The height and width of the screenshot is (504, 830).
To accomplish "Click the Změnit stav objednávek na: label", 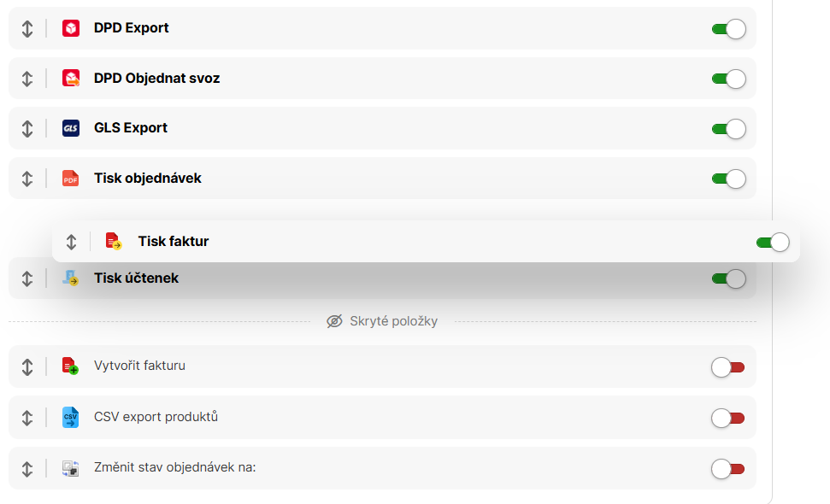I will 175,468.
